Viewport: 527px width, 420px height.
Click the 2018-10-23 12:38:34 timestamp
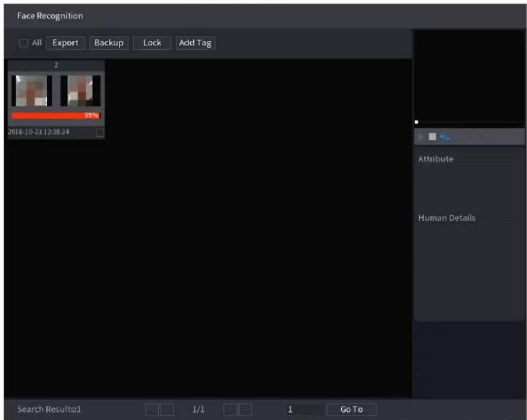point(38,132)
